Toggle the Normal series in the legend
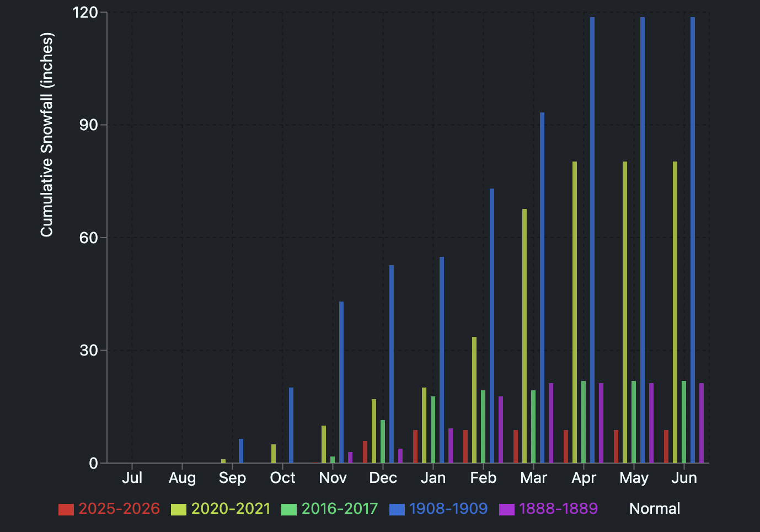 [655, 509]
